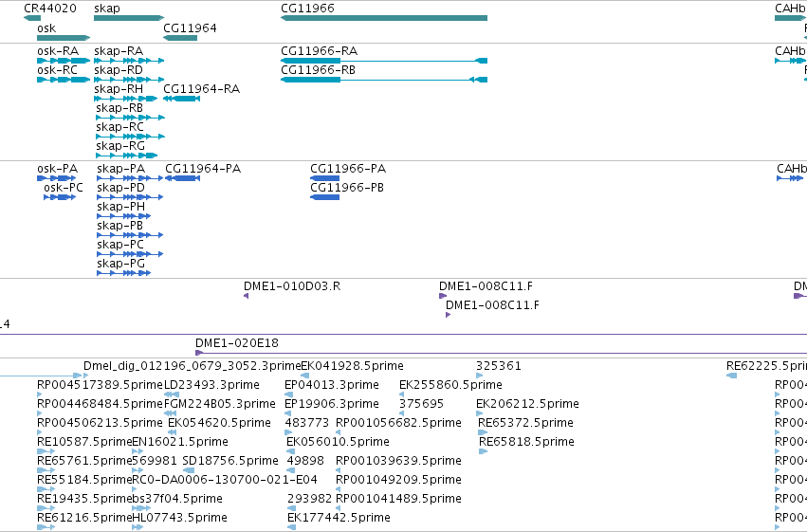807x532 pixels.
Task: Click the RP001039639.5prime label
Action: (x=398, y=461)
